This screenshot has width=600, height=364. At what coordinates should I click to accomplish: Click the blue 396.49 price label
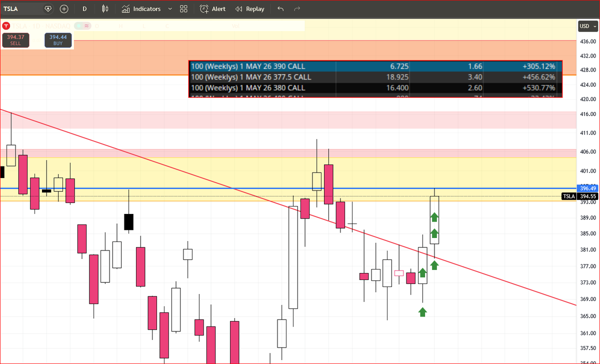coord(587,188)
